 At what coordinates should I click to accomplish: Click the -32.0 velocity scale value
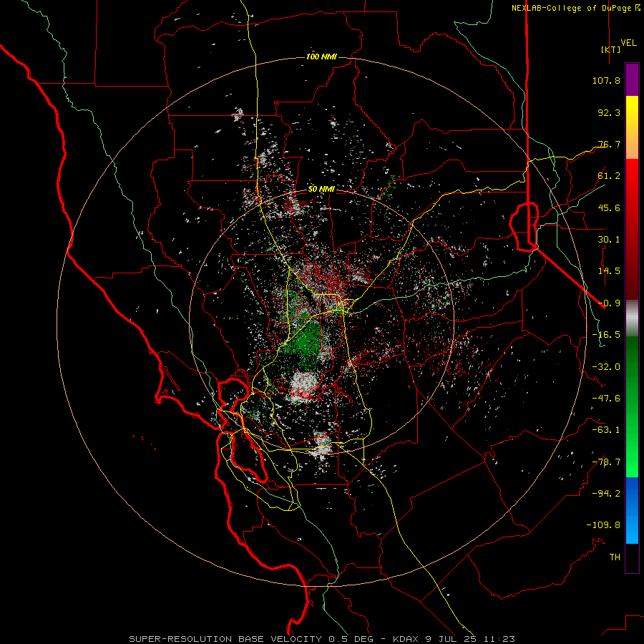(x=606, y=367)
